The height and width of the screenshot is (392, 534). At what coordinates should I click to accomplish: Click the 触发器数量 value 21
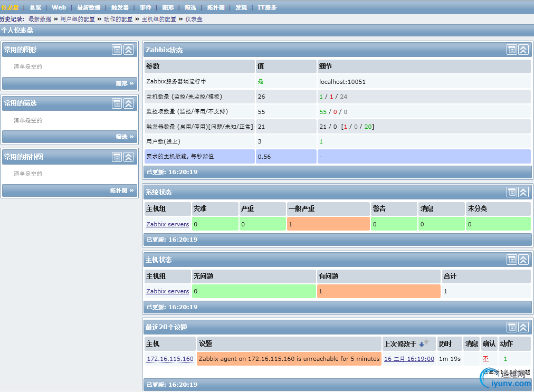[x=261, y=127]
